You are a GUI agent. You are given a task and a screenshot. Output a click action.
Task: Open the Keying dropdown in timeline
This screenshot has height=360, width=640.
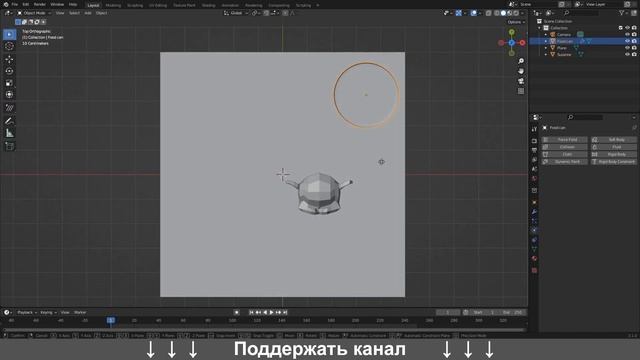49,312
